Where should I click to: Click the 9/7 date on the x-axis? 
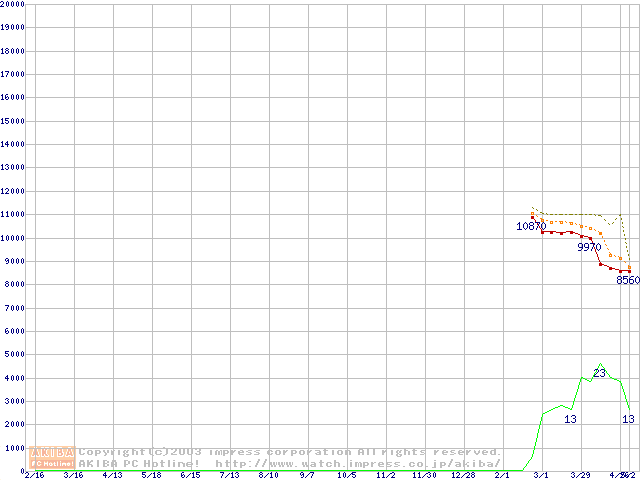tap(307, 475)
